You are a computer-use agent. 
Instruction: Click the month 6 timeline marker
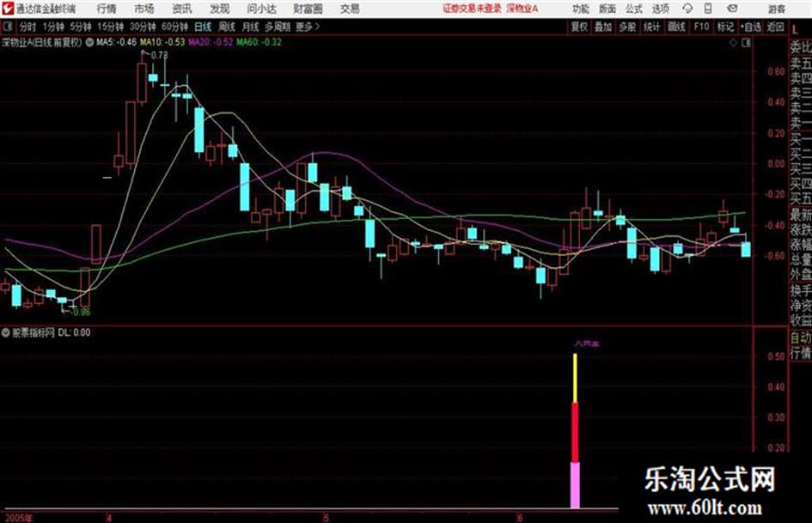(521, 518)
